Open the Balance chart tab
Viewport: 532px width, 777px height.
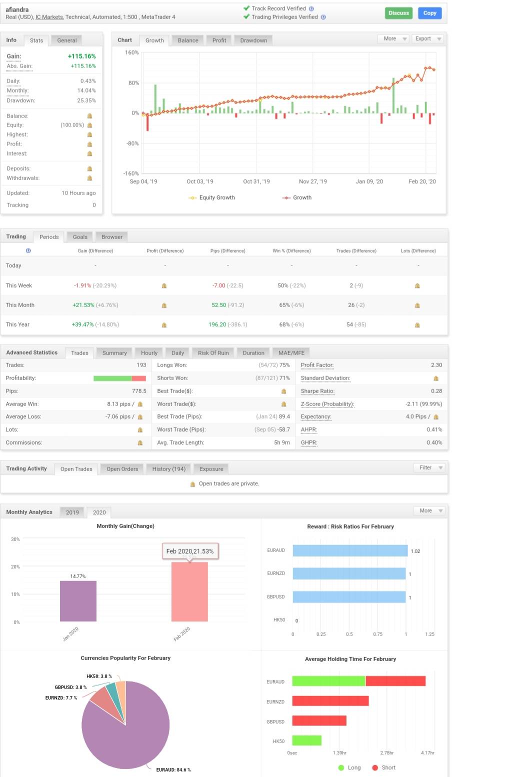point(188,40)
